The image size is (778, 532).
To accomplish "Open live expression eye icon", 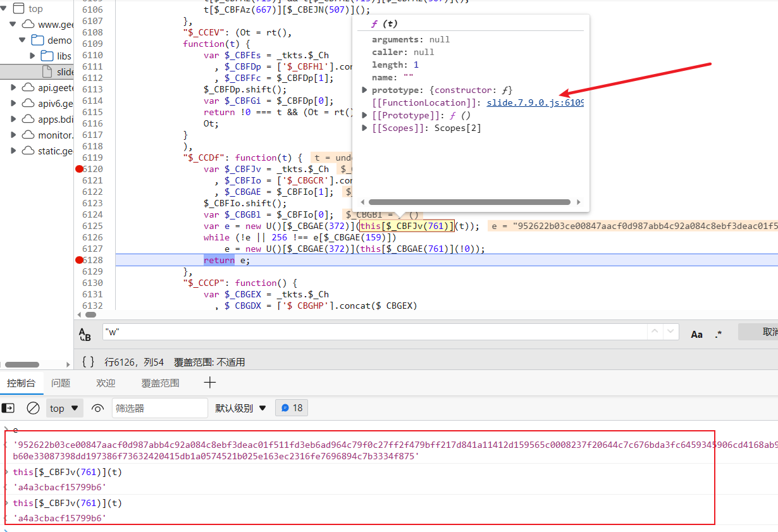I will [x=97, y=408].
